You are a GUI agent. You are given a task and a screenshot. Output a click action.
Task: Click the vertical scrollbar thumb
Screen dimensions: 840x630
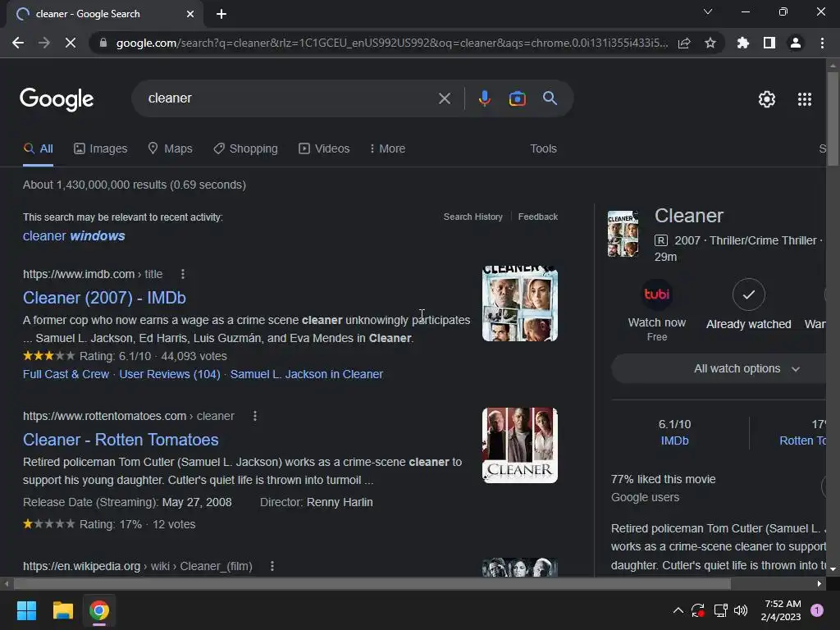pyautogui.click(x=833, y=119)
